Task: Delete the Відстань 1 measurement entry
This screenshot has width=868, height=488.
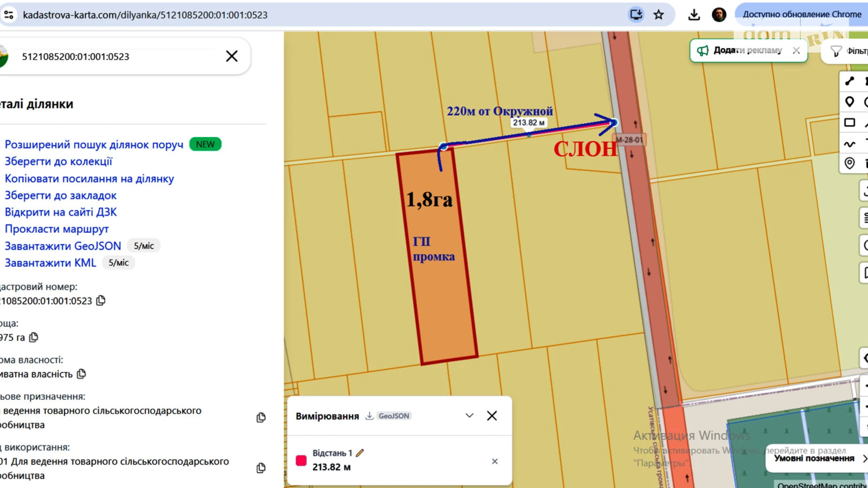Action: (x=495, y=461)
